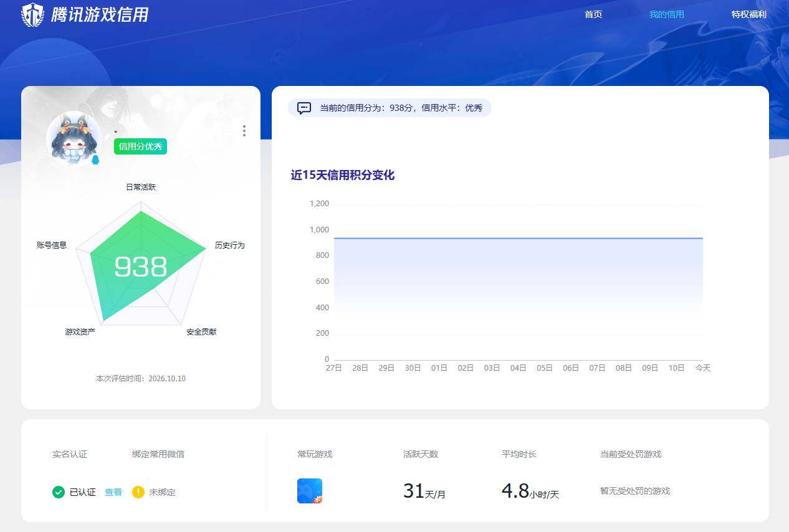
Task: Click the 938 credit score in radar chart
Action: click(141, 267)
